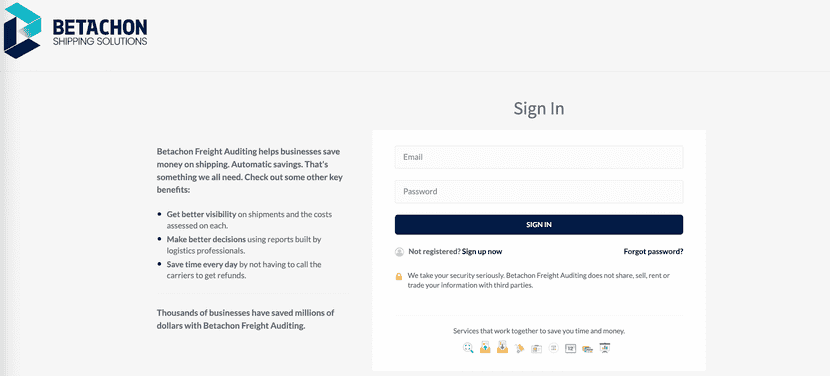Open the presentation chart service icon

pyautogui.click(x=605, y=348)
